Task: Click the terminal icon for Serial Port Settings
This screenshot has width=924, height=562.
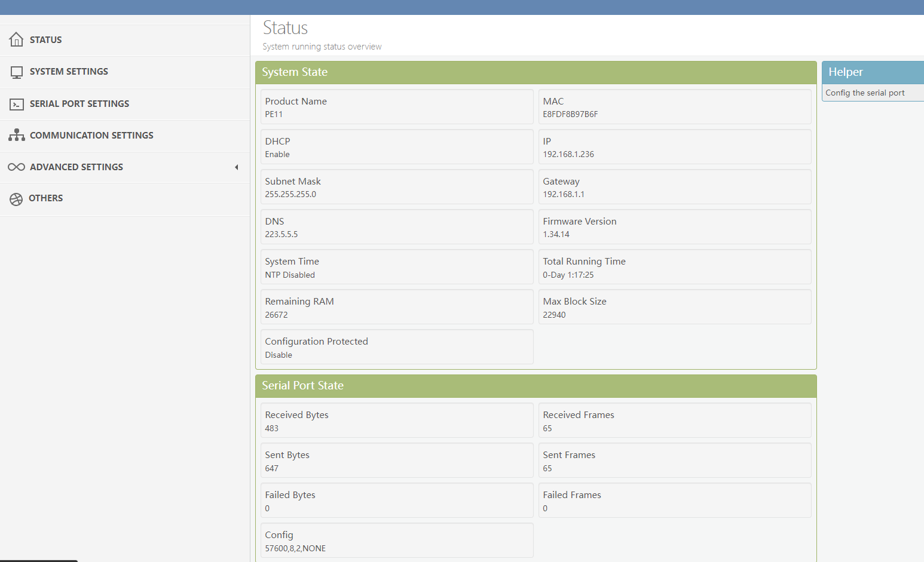Action: [x=17, y=104]
